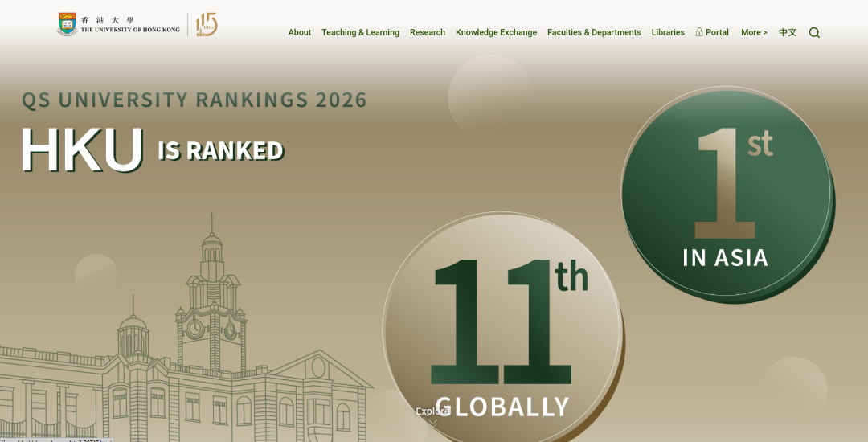Expand the Faculties & Departments menu
The image size is (868, 442).
click(x=594, y=33)
